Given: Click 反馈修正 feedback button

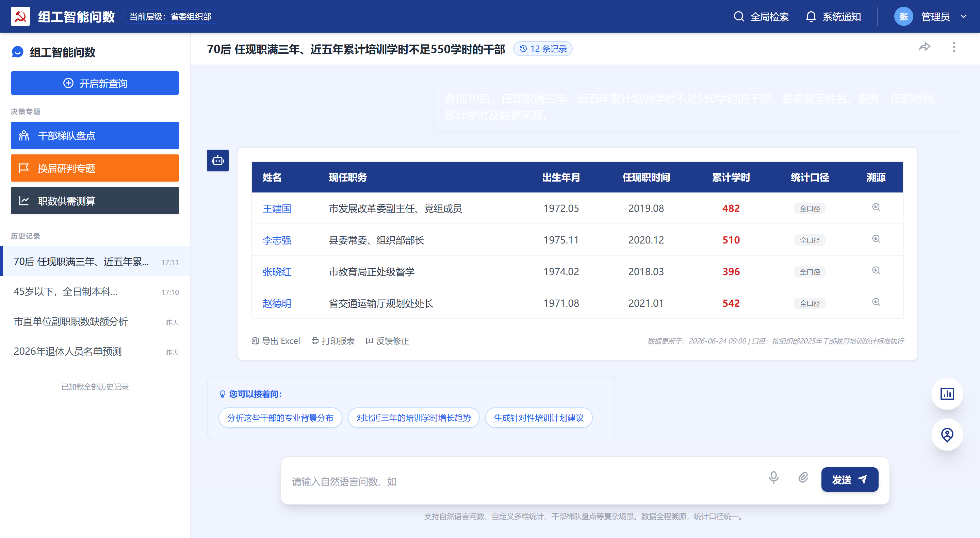Looking at the screenshot, I should [387, 341].
